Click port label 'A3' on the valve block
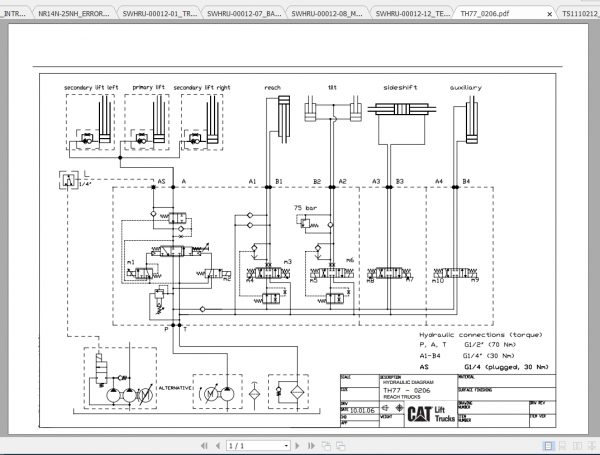Image resolution: width=600 pixels, height=455 pixels. tap(376, 181)
